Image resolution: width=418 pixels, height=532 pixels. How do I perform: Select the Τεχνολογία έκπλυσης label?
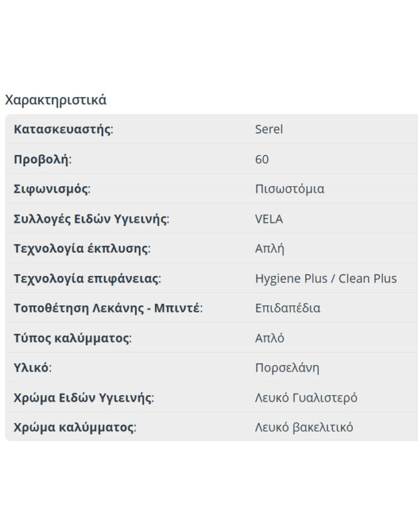point(82,249)
